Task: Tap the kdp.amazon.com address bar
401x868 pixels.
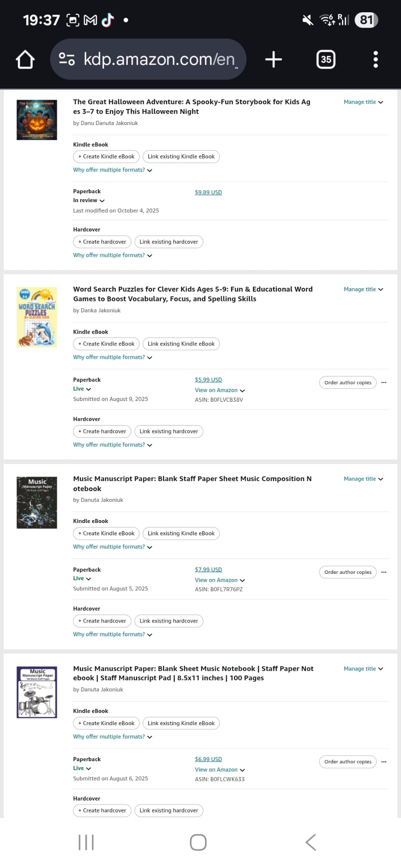Action: 148,59
